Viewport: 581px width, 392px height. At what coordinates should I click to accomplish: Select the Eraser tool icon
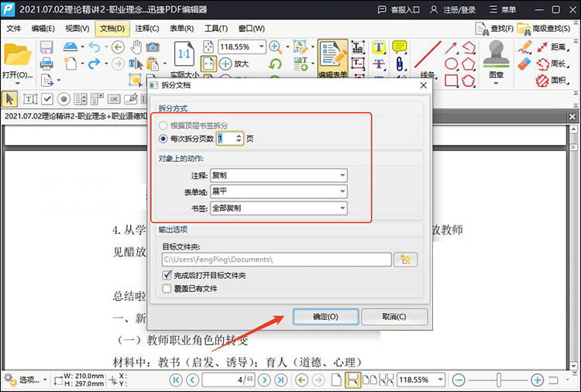524,64
